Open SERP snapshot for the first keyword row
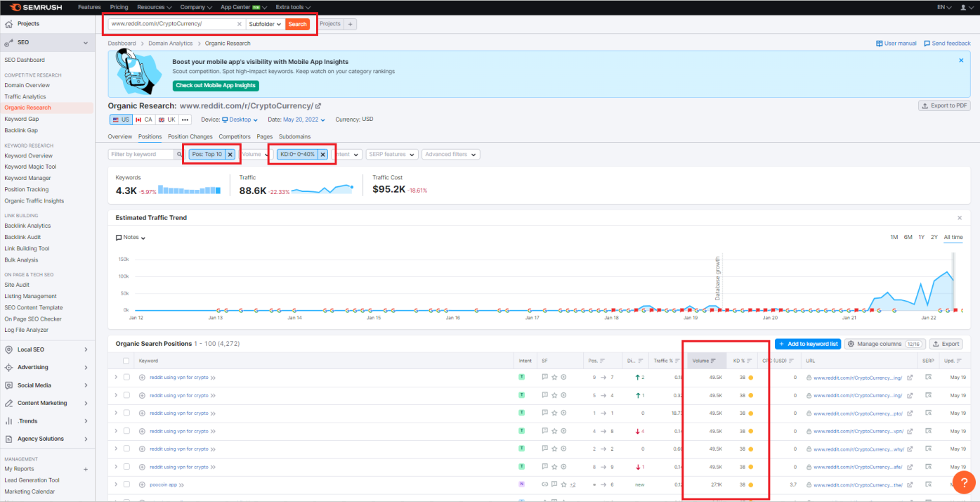 928,377
